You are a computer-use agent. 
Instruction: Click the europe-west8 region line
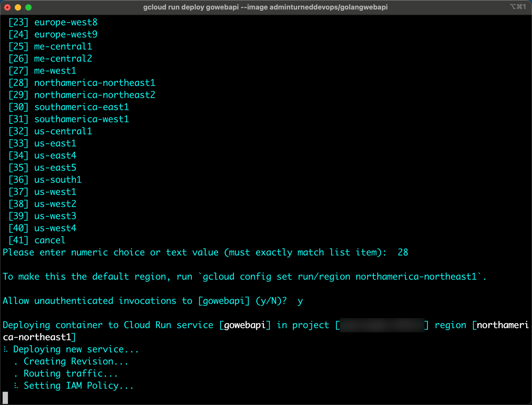(x=66, y=22)
